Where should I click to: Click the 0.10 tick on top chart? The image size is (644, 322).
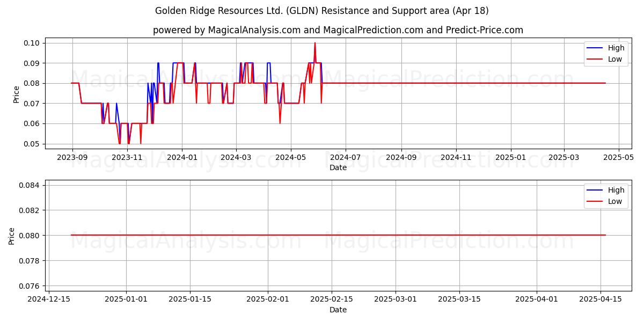[33, 43]
